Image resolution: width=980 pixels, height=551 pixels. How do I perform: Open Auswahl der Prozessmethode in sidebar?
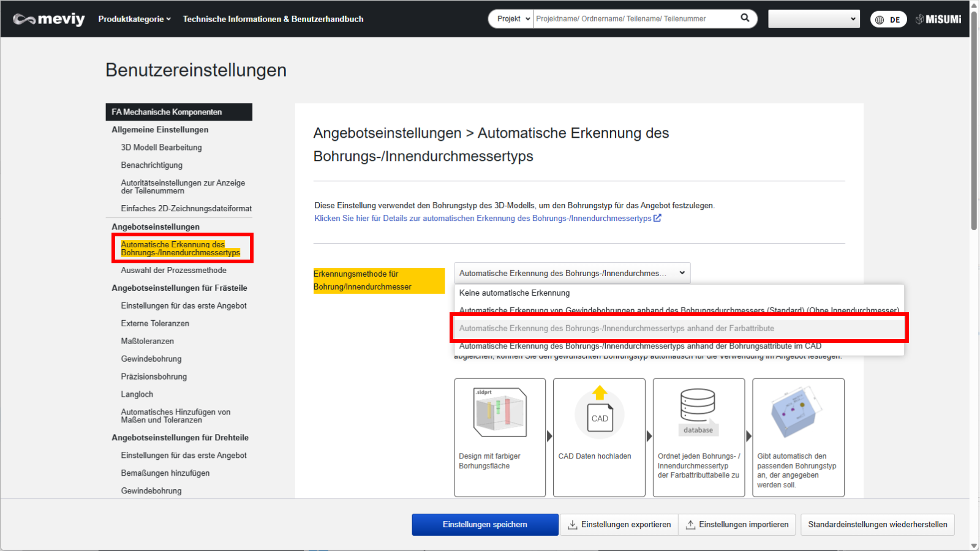(x=173, y=270)
